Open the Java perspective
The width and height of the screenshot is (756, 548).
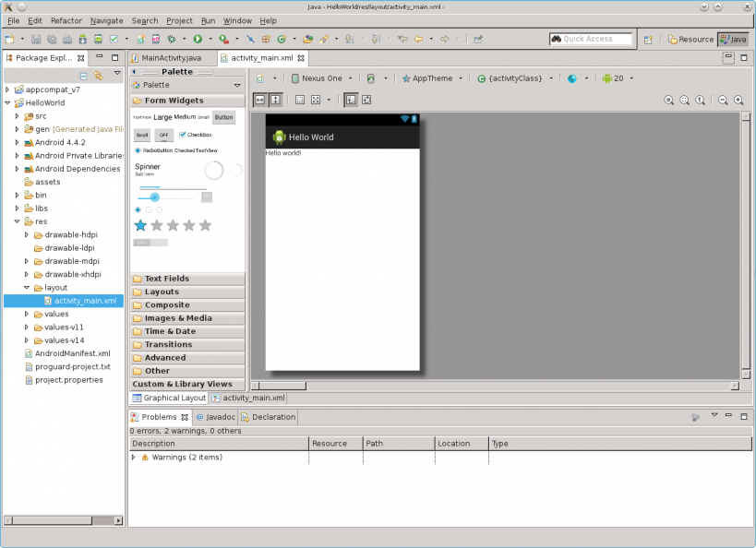pos(734,39)
